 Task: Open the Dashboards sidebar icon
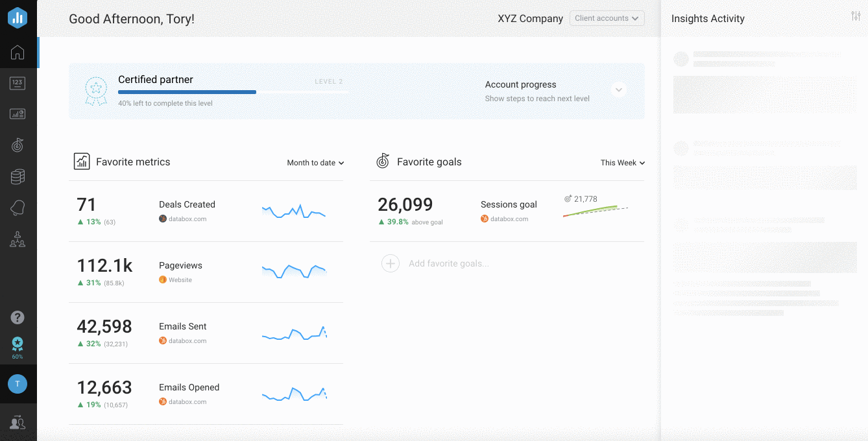[18, 113]
